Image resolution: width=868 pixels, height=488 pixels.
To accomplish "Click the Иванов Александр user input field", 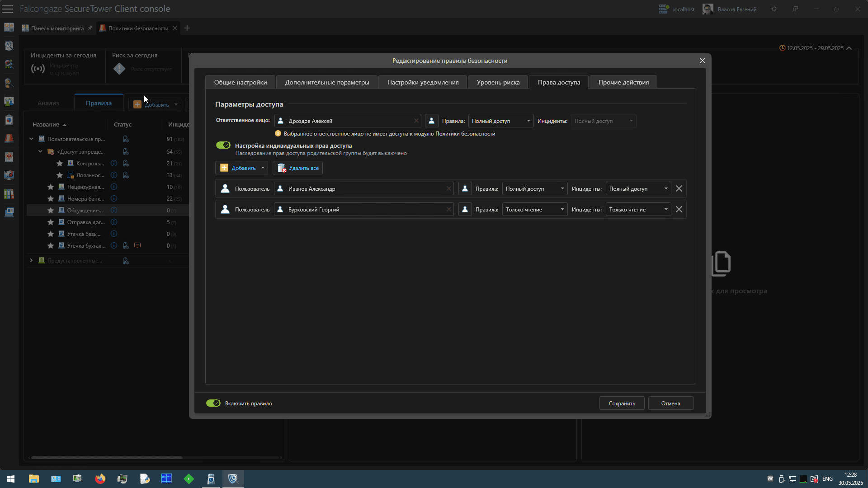I will coord(364,189).
